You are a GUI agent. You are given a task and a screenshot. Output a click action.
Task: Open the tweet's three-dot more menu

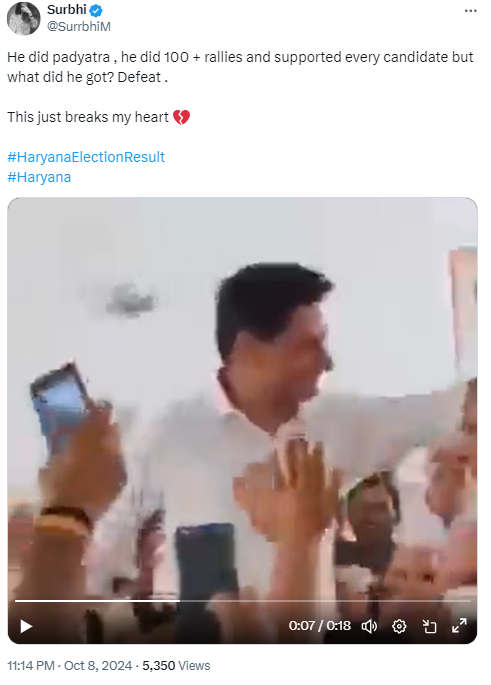[470, 11]
